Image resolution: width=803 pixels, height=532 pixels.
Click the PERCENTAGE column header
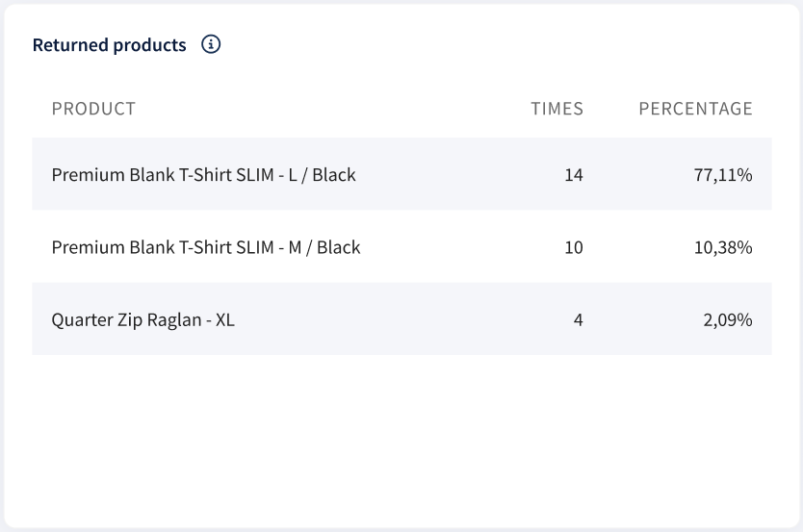pos(695,109)
